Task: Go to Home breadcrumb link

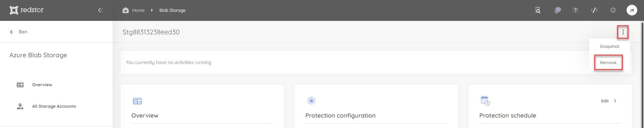Action: [x=138, y=10]
